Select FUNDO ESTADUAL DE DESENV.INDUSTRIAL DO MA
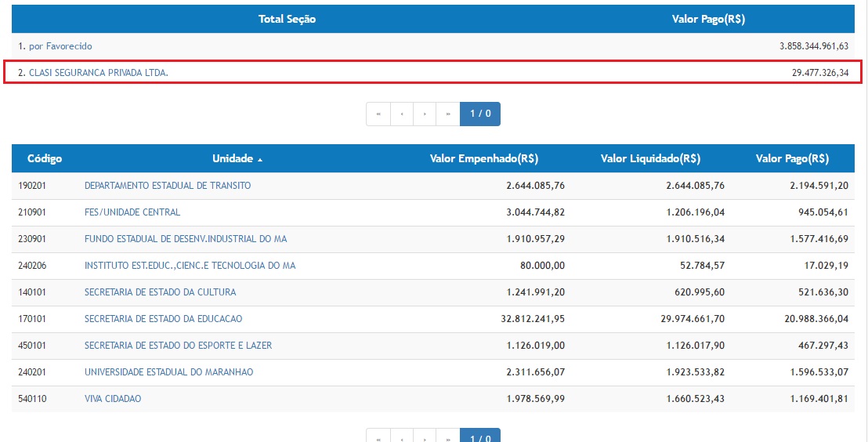This screenshot has height=442, width=868. click(186, 239)
